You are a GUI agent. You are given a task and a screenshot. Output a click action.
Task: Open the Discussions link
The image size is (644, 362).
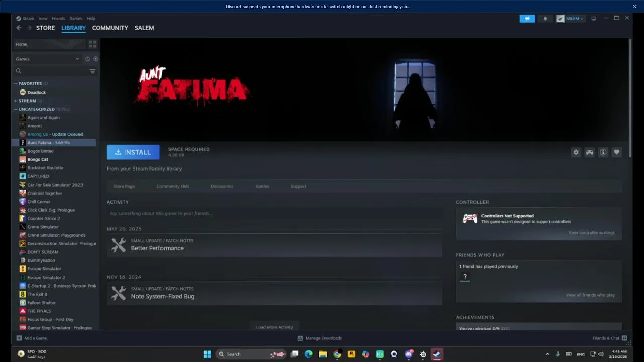point(222,186)
